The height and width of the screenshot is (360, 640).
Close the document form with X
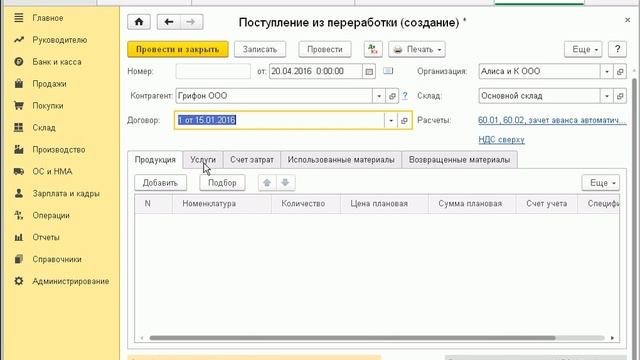pyautogui.click(x=627, y=20)
